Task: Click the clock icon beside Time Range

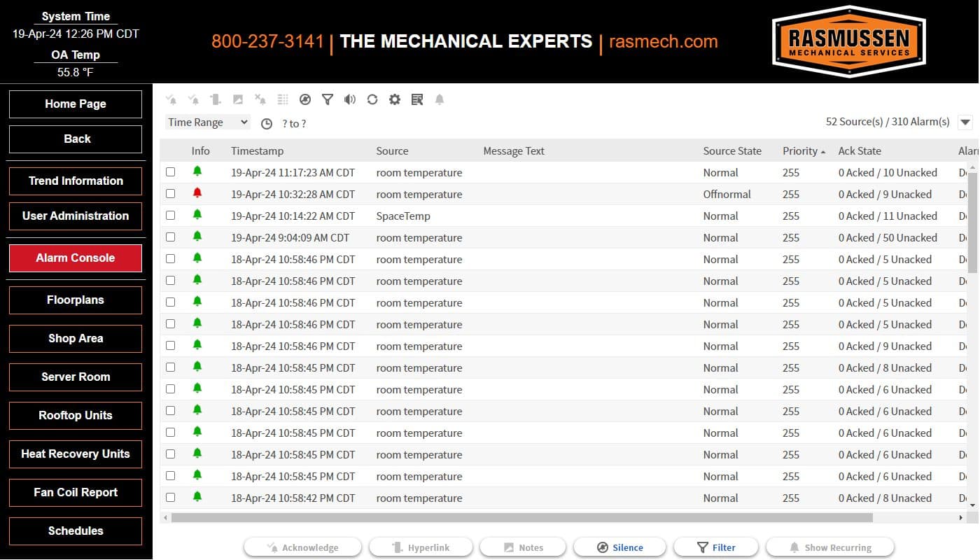Action: 267,123
